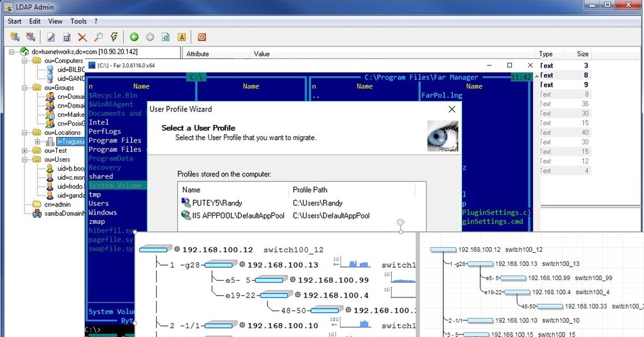Open the Tools menu
Image resolution: width=644 pixels, height=337 pixels.
[x=78, y=21]
